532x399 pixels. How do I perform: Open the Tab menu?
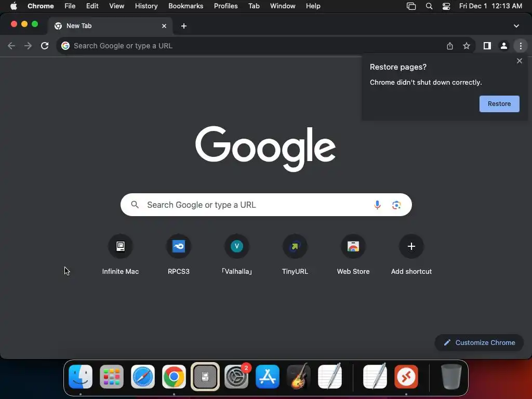pyautogui.click(x=254, y=6)
